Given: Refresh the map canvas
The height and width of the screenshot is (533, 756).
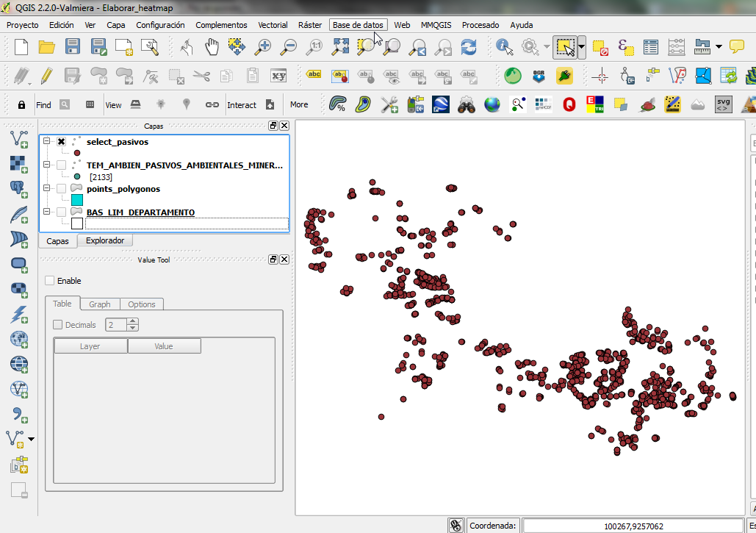Looking at the screenshot, I should point(469,47).
